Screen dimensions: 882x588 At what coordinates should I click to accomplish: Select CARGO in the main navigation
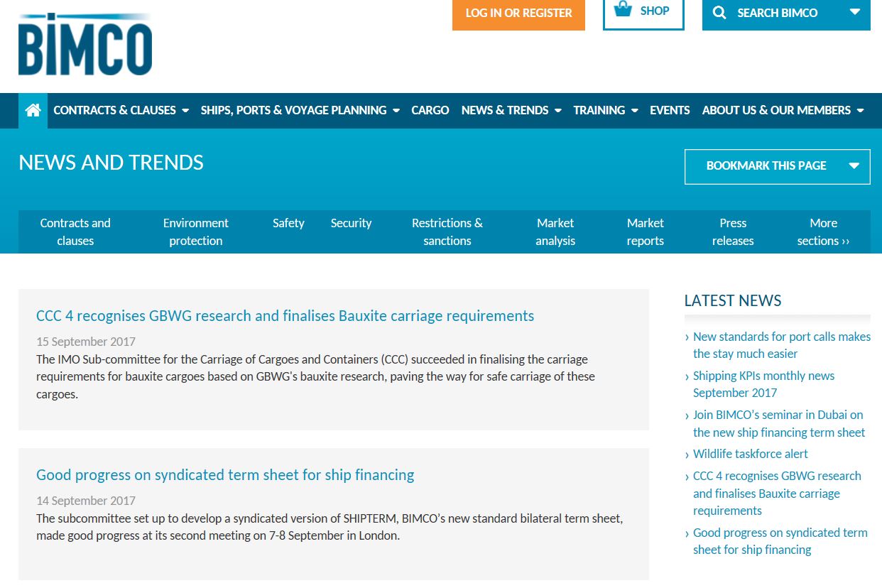(430, 110)
